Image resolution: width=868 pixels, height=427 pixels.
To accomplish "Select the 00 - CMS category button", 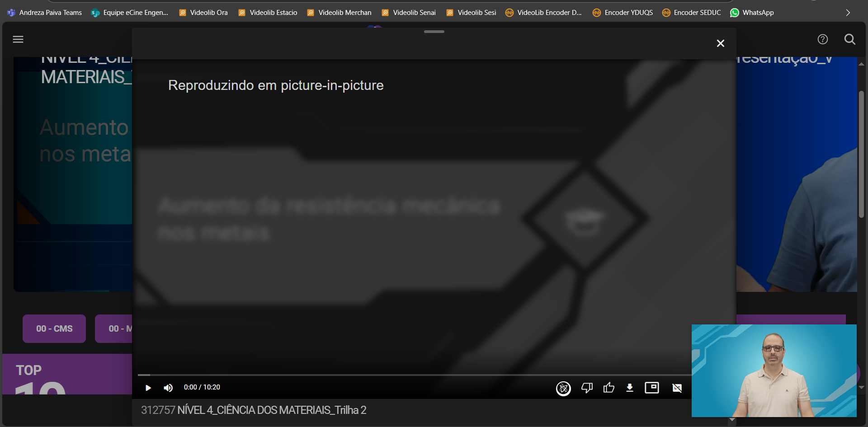I will [x=54, y=328].
